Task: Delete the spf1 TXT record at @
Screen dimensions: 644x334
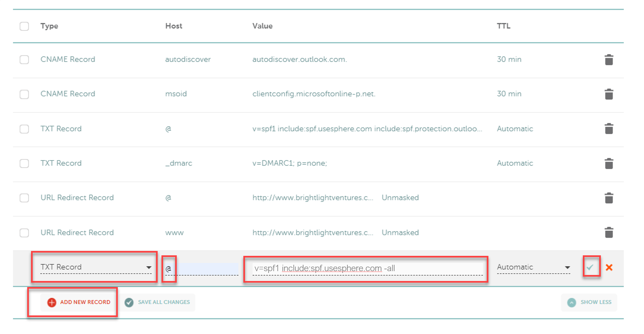Action: 609,129
